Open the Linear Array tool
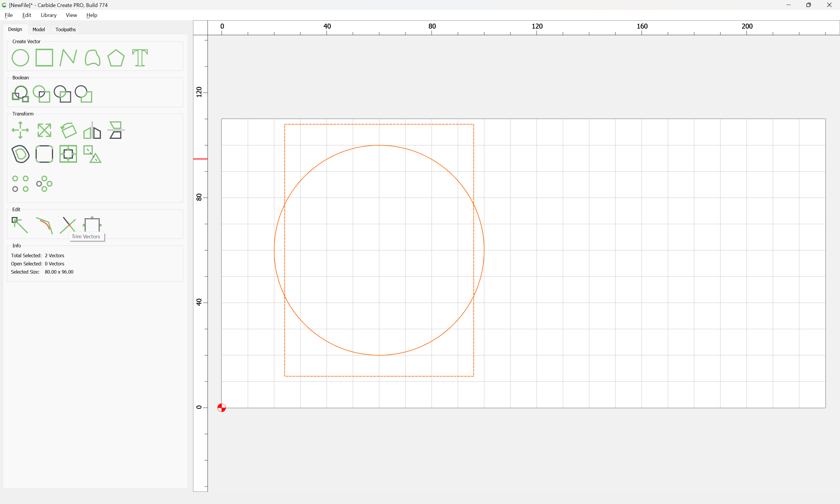This screenshot has height=504, width=840. click(20, 184)
